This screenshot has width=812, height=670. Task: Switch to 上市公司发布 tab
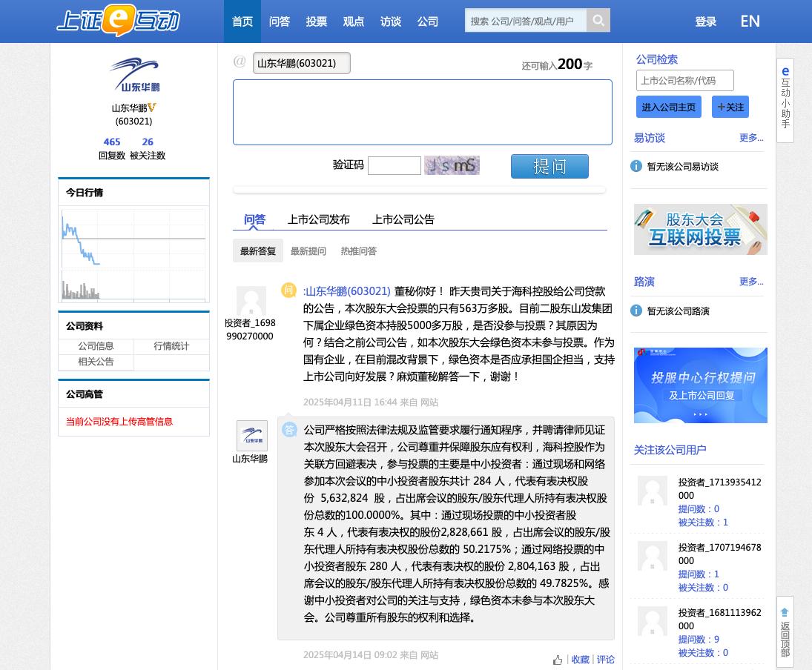pyautogui.click(x=318, y=219)
